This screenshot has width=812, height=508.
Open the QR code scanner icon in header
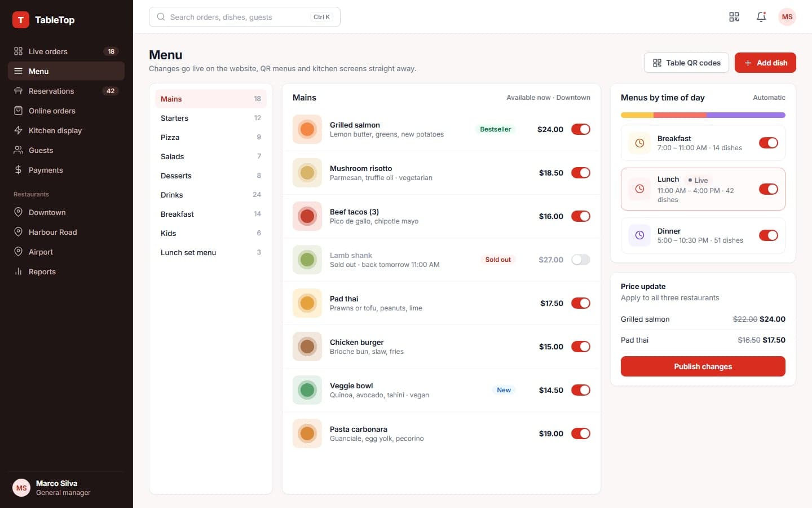[734, 17]
